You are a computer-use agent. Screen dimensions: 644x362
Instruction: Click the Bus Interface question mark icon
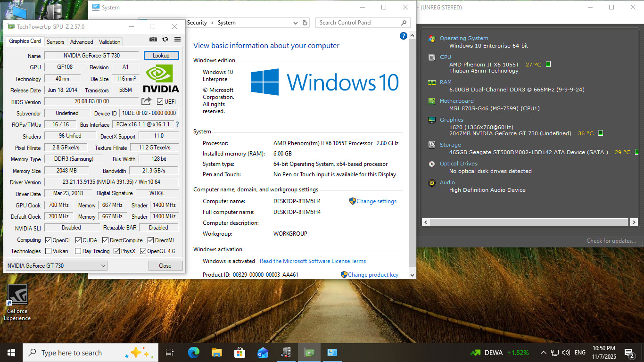(177, 125)
